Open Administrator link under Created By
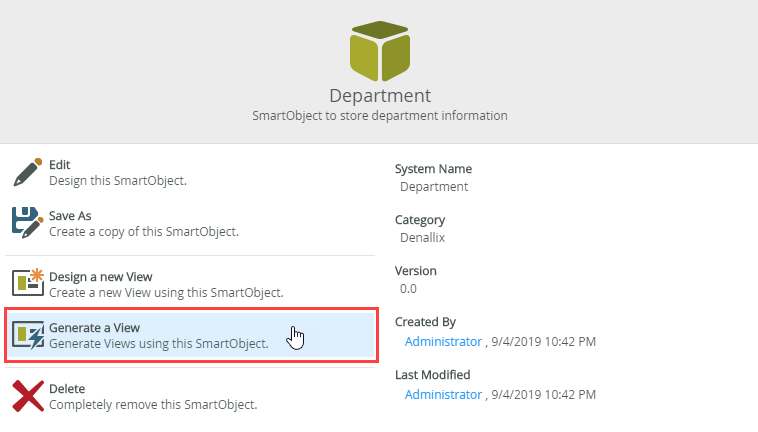The width and height of the screenshot is (758, 432). click(x=443, y=342)
